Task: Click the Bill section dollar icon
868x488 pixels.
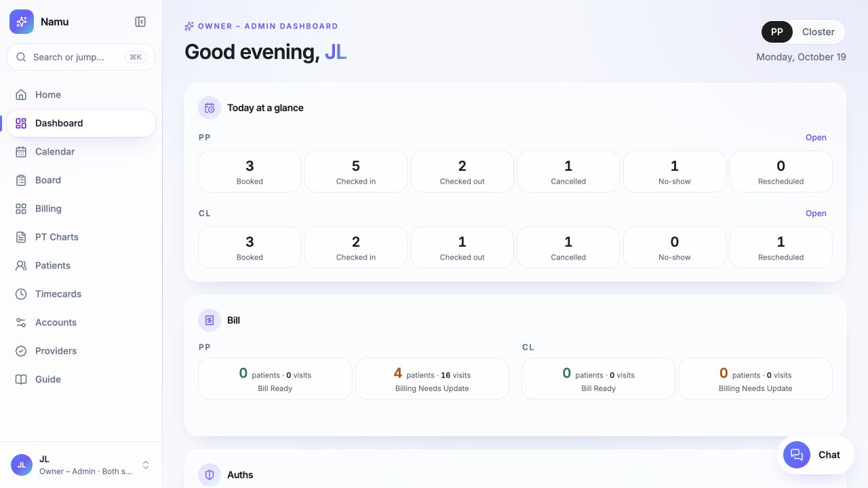Action: (x=210, y=320)
